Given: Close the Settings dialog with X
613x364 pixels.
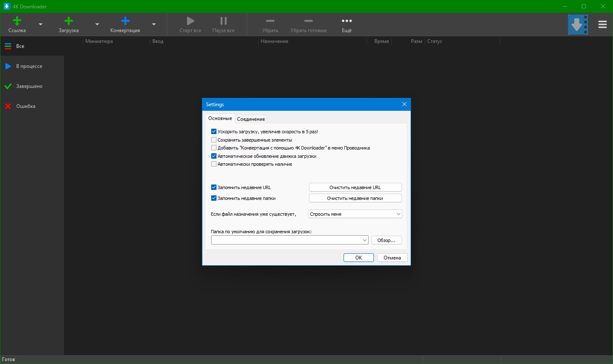Looking at the screenshot, I should 404,104.
